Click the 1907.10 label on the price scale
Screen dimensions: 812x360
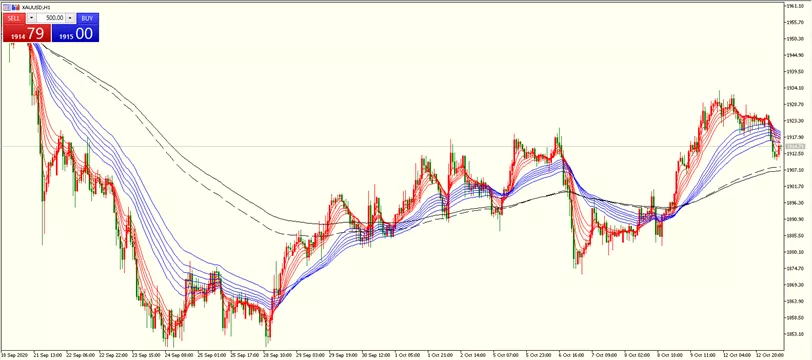coord(793,170)
